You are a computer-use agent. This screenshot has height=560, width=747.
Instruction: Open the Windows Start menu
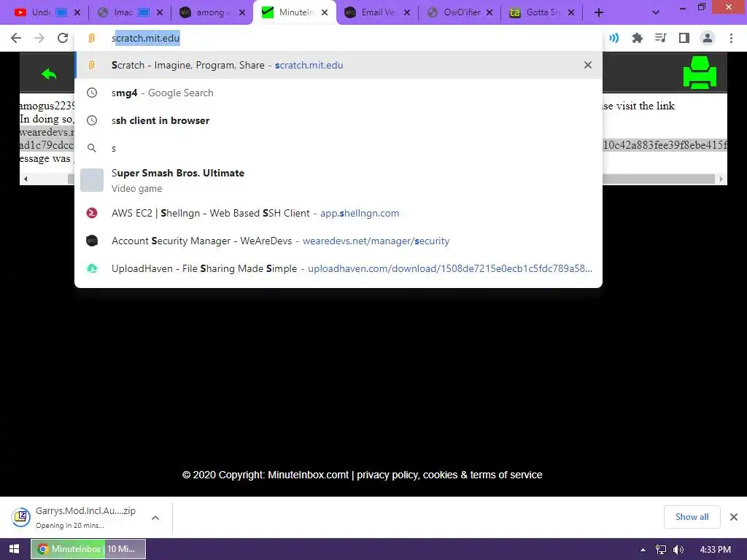(x=15, y=549)
